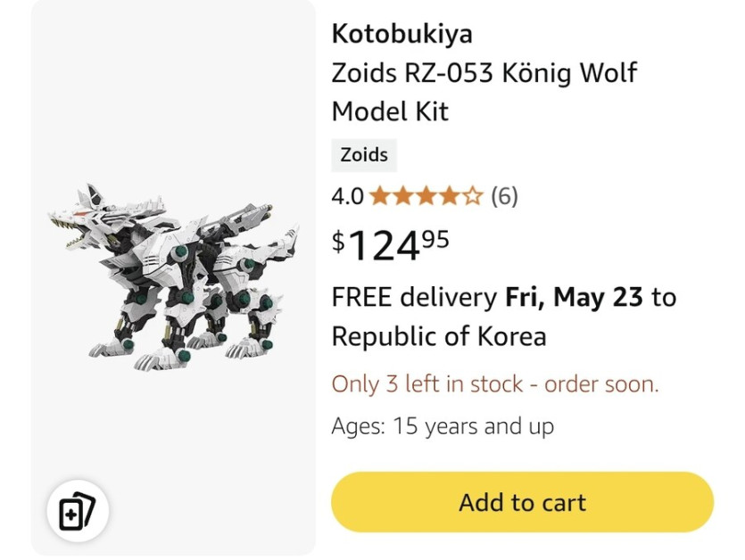Click the Kotobukiya brand name
The image size is (745, 560).
[401, 34]
